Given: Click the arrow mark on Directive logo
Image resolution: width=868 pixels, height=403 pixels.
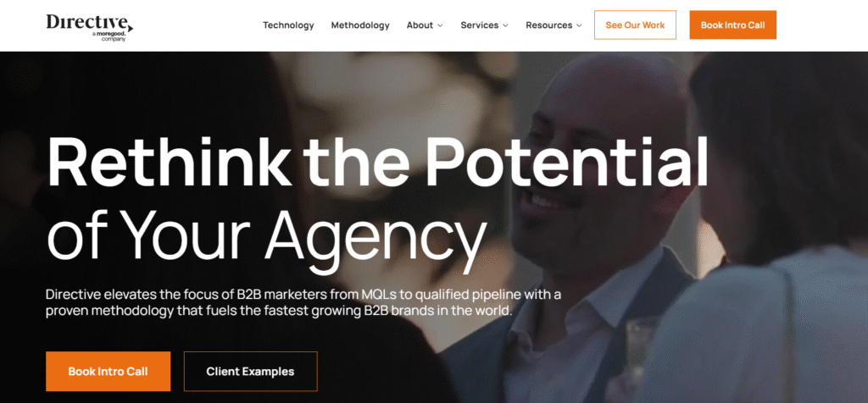Looking at the screenshot, I should pyautogui.click(x=130, y=25).
